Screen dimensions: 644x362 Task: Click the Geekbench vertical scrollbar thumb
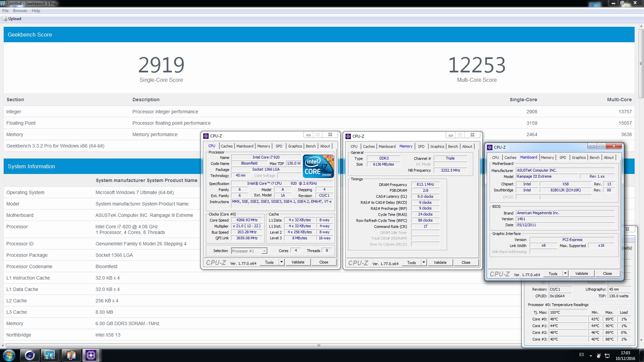click(x=641, y=63)
